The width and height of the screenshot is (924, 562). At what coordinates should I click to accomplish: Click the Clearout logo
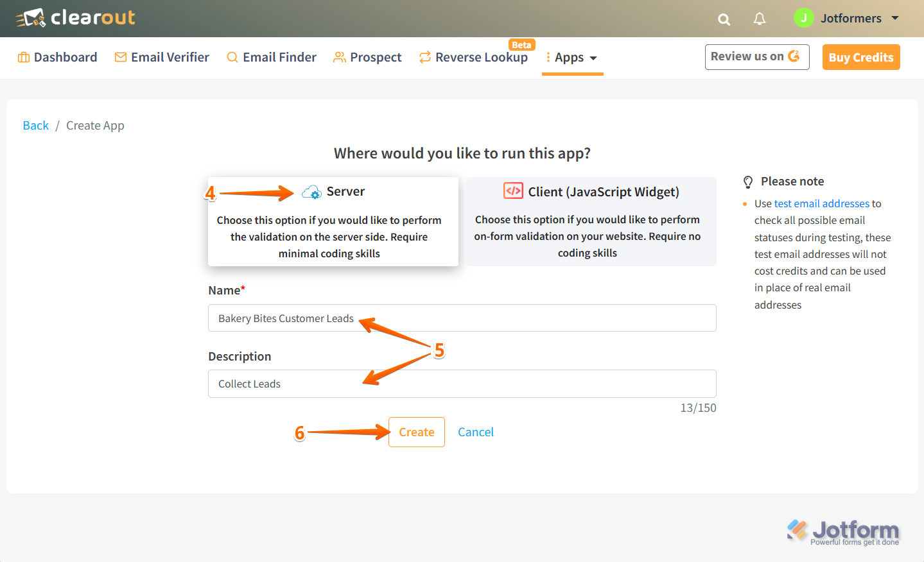76,18
